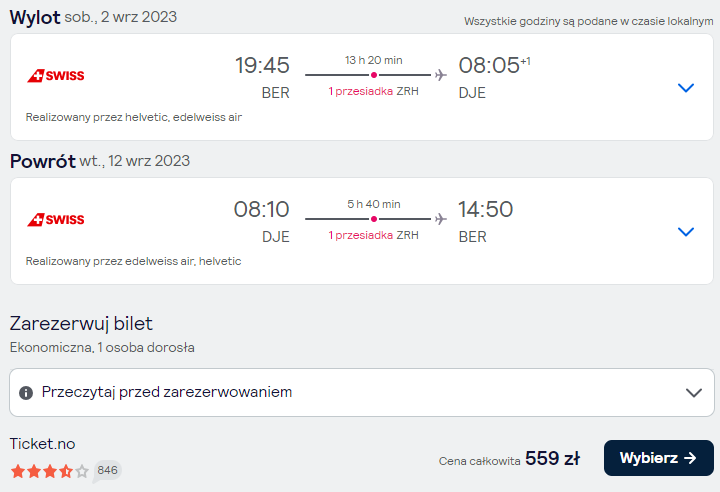Click the SWISS logo on the return flight

pos(56,219)
